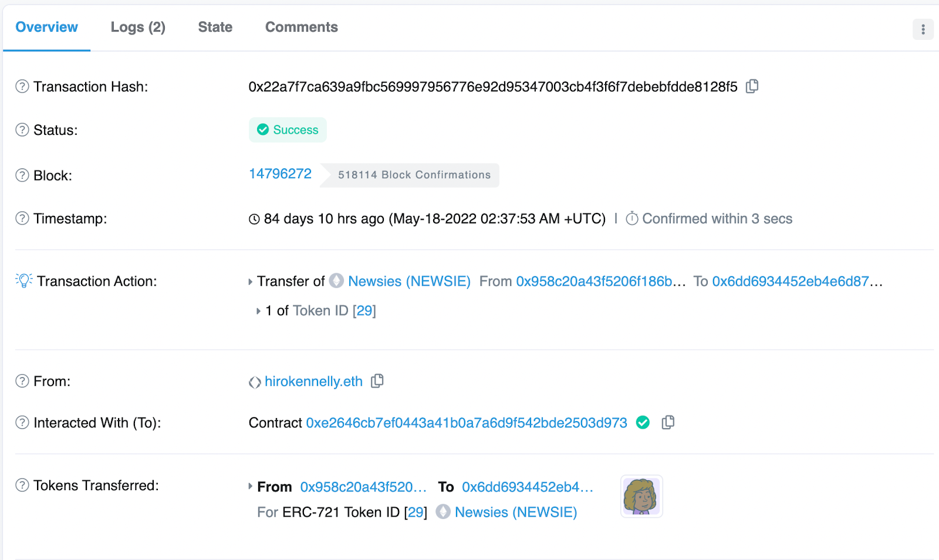Open the State tab
The height and width of the screenshot is (560, 939).
(x=215, y=27)
